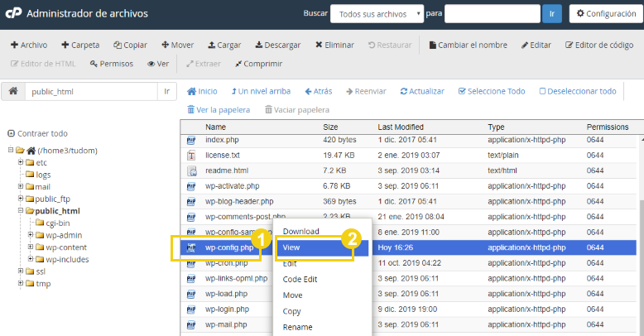
Task: Open the Todos sus archivos search dropdown
Action: (377, 13)
